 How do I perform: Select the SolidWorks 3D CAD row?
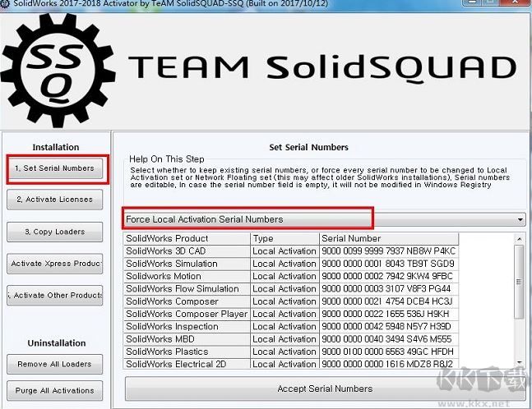point(291,251)
